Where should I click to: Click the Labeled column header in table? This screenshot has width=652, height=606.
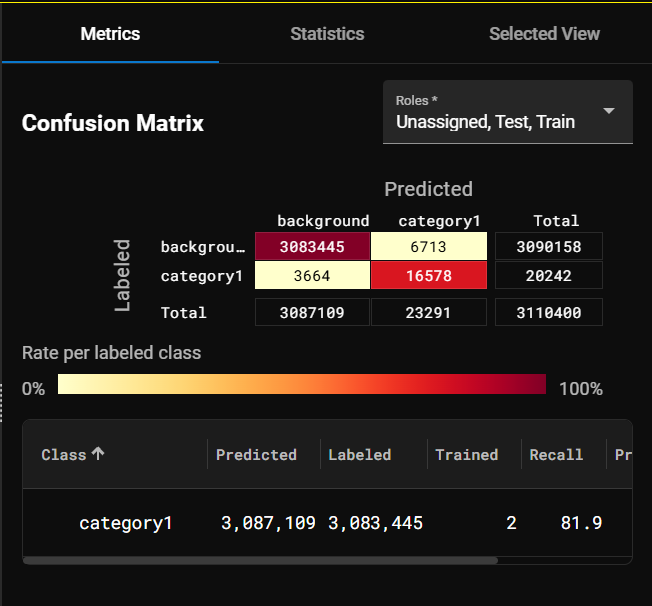(x=360, y=454)
